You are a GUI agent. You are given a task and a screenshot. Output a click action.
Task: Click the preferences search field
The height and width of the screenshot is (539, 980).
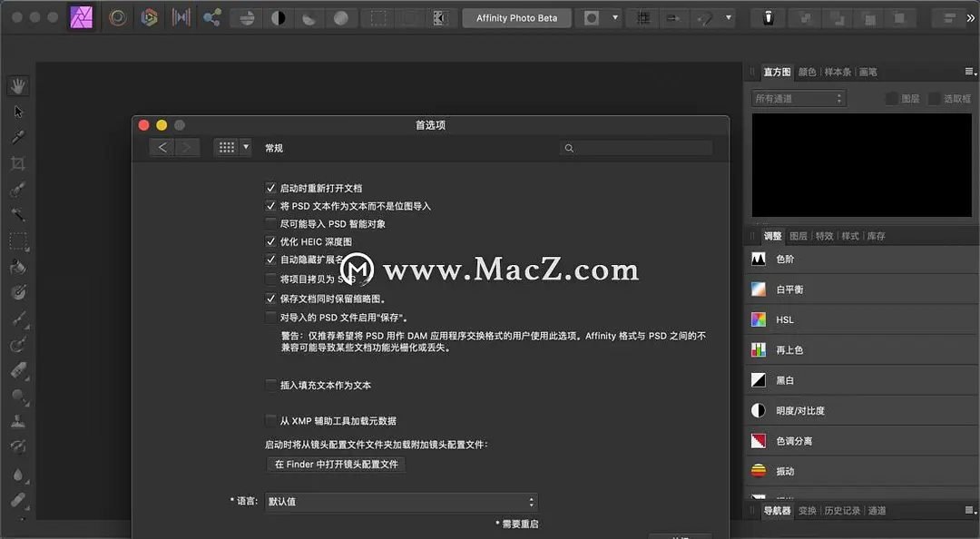click(636, 148)
